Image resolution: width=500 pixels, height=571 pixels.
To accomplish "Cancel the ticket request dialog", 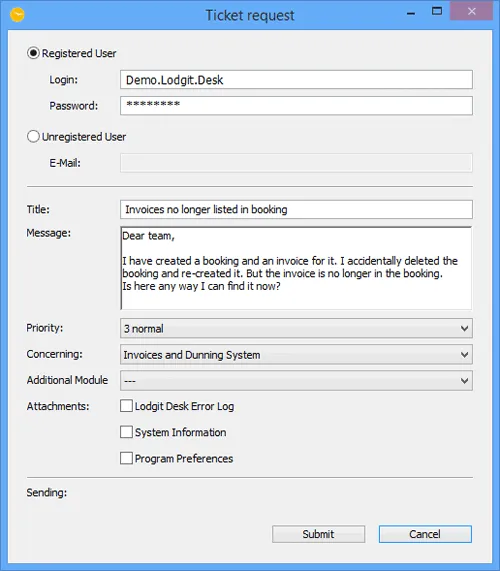I will point(425,534).
